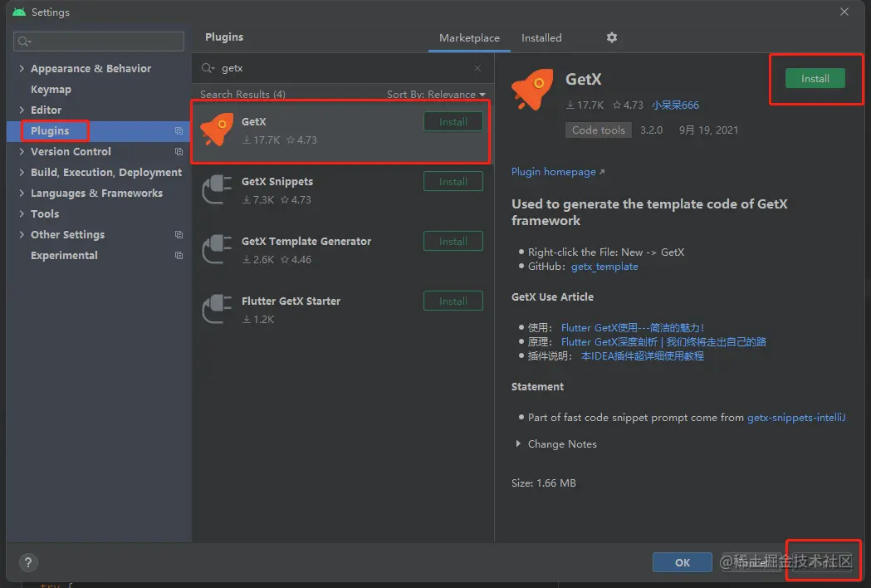Click the green Install button for GetX
The width and height of the screenshot is (871, 588).
(x=815, y=78)
